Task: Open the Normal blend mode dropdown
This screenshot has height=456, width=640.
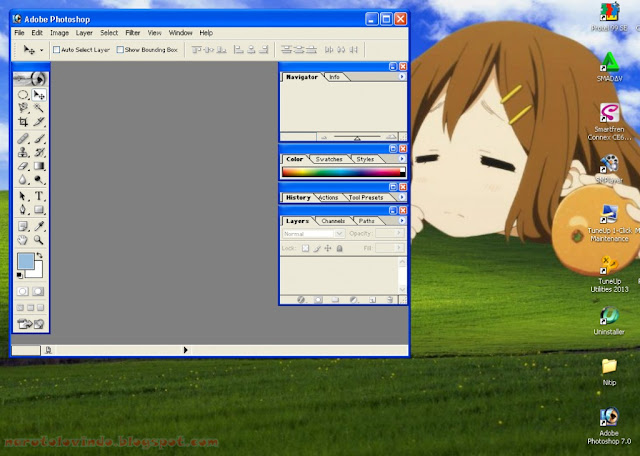Action: [313, 234]
